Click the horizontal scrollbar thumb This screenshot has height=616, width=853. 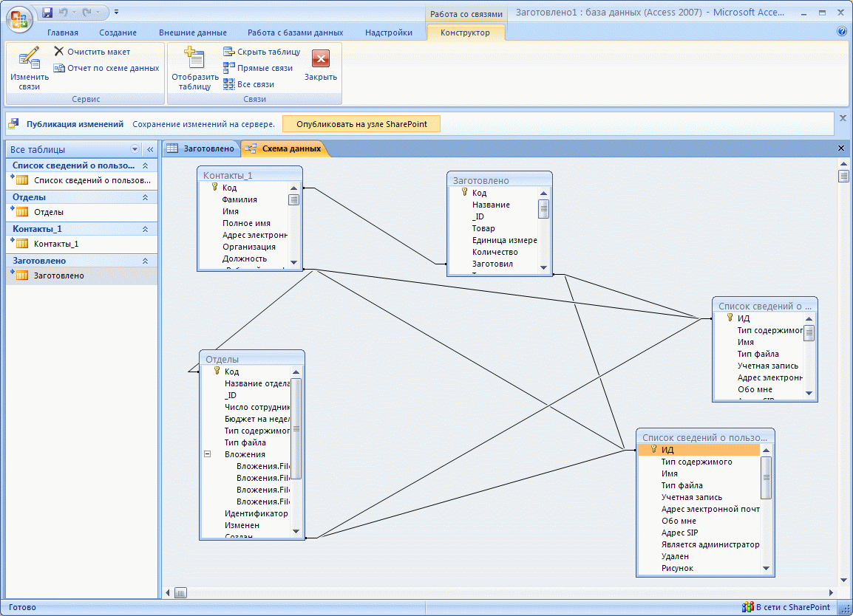(180, 592)
